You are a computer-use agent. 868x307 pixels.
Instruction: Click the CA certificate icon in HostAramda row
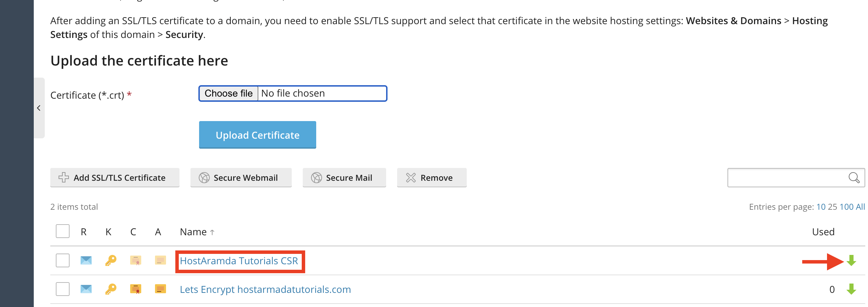click(x=161, y=260)
